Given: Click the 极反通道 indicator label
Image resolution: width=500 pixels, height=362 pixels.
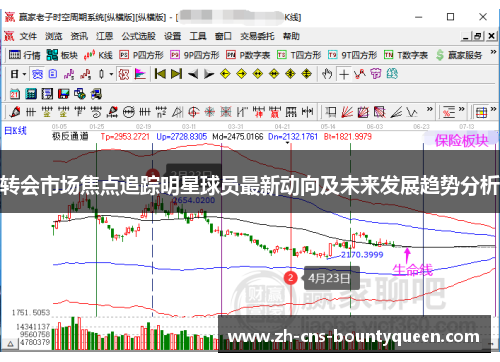Looking at the screenshot, I should (x=70, y=137).
